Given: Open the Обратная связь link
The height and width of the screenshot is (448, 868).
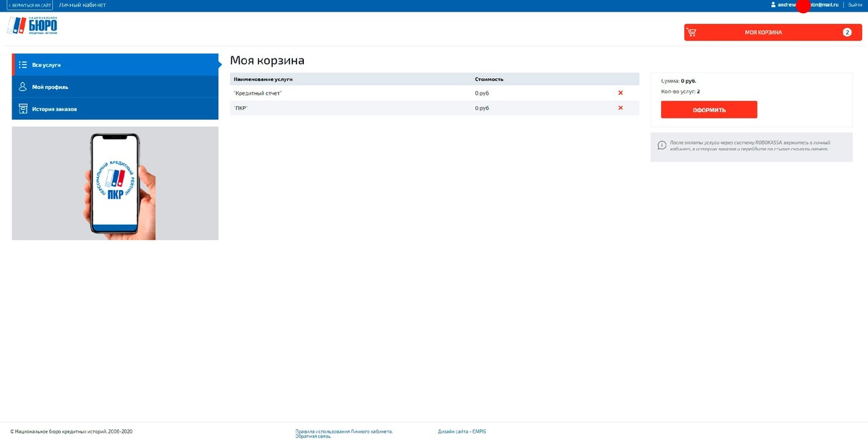Looking at the screenshot, I should click(x=313, y=436).
